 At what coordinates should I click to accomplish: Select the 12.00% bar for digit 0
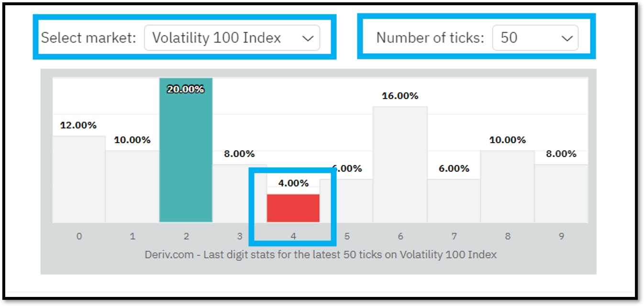tap(79, 180)
